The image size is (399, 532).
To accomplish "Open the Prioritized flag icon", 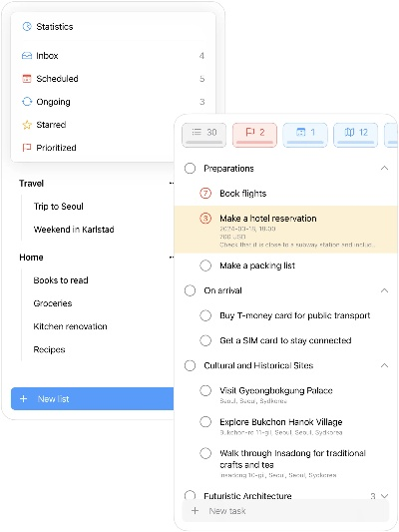I will [27, 148].
